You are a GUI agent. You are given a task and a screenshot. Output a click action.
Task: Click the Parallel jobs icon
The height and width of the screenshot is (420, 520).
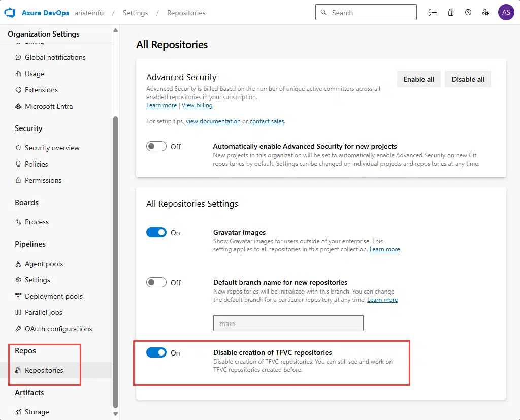pyautogui.click(x=18, y=312)
